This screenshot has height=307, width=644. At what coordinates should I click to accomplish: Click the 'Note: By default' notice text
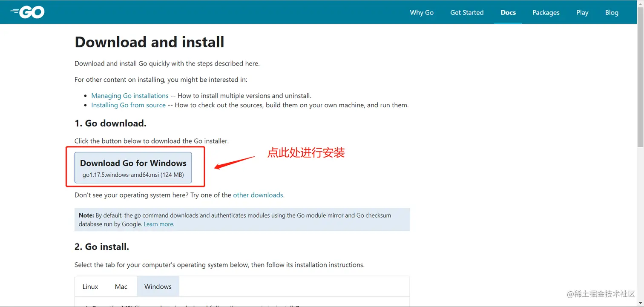pos(242,220)
